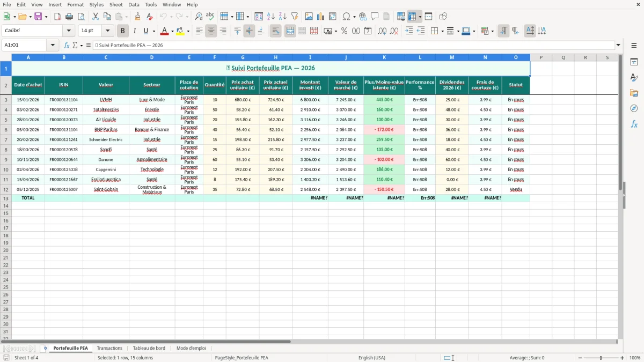
Task: Increase Indent icon
Action: (409, 31)
